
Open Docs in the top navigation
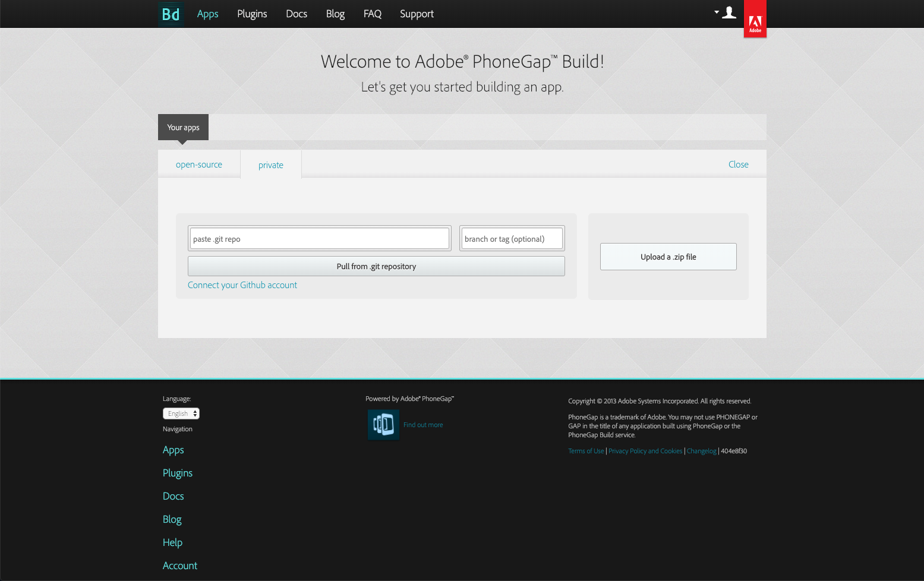[297, 14]
